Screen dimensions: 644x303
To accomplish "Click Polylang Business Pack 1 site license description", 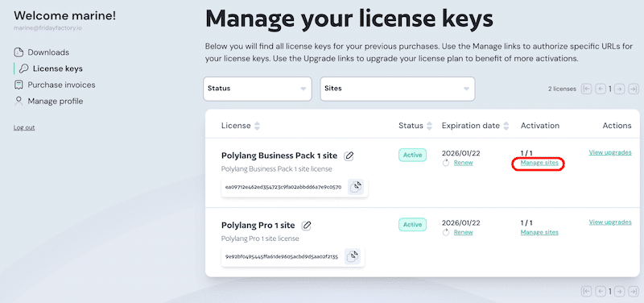I will (x=276, y=169).
